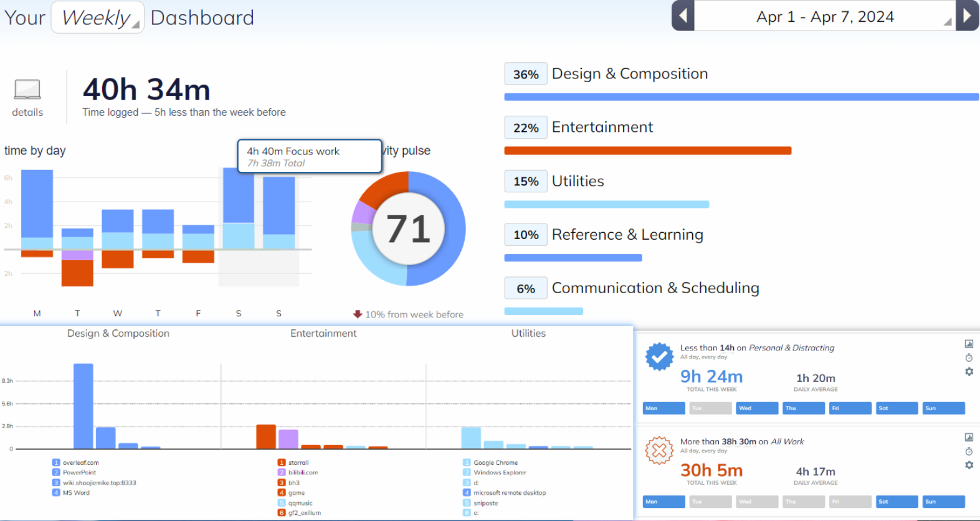980x521 pixels.
Task: Open chart report for All Work goal
Action: click(969, 438)
